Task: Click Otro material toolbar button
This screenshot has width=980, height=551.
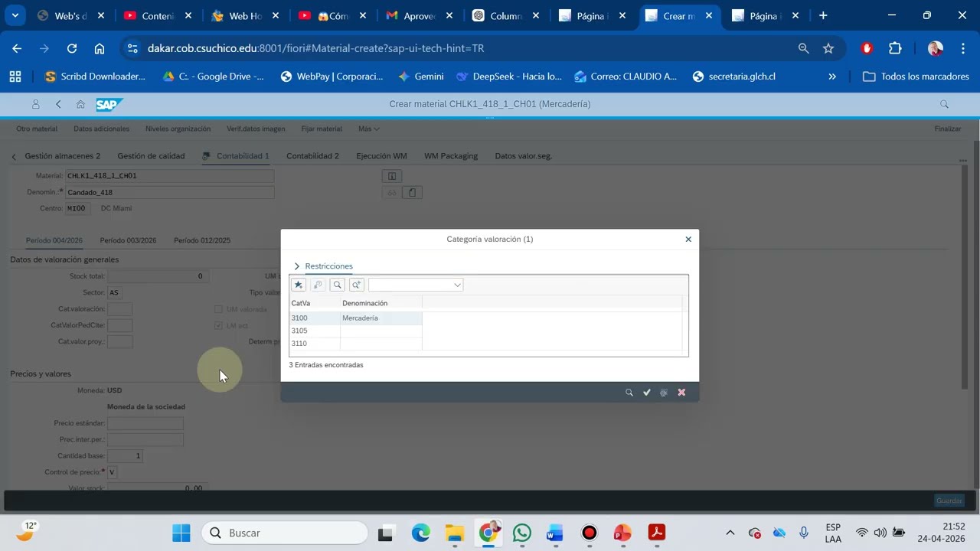Action: pos(37,129)
